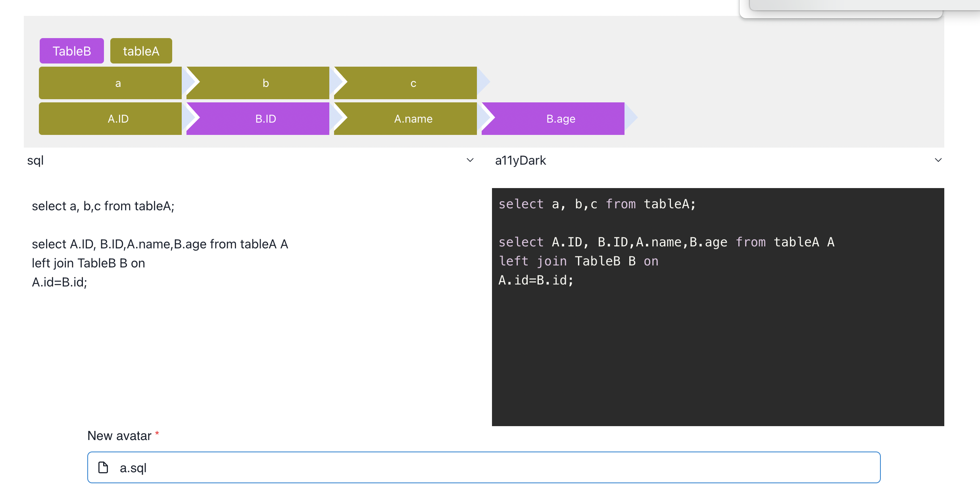Click into the plain SQL text editor
This screenshot has width=980, height=492.
254,349
